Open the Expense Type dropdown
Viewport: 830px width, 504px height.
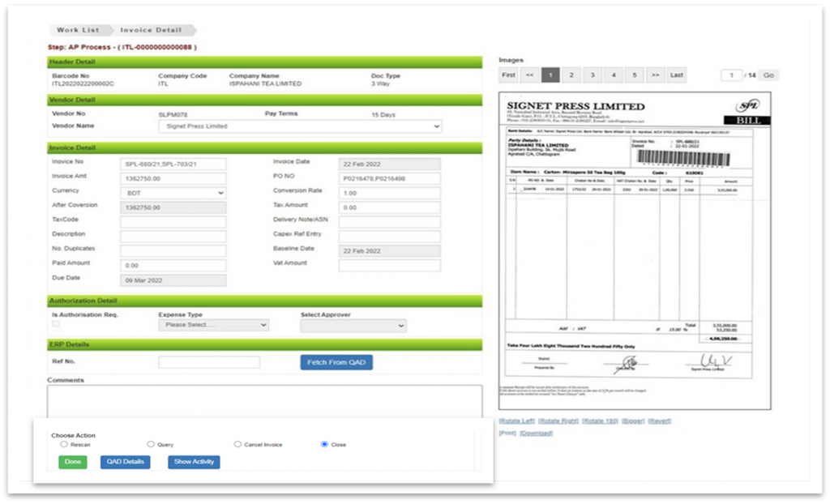coord(213,325)
